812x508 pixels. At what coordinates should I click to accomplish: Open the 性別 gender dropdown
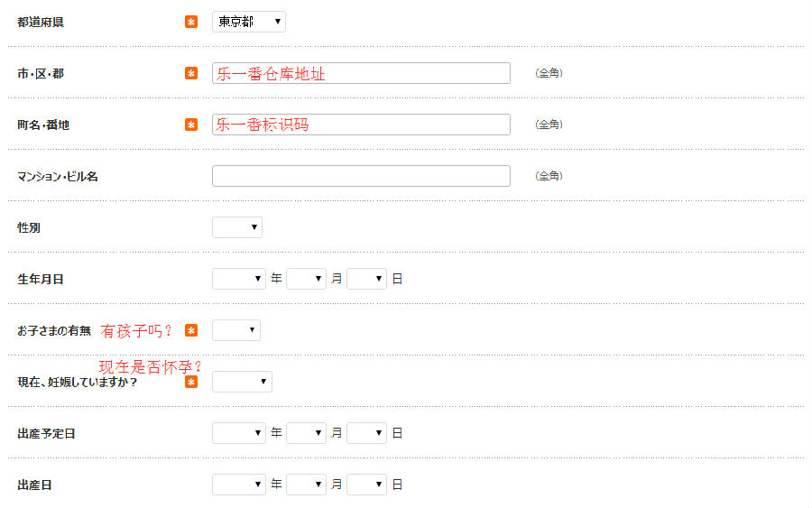pyautogui.click(x=237, y=227)
